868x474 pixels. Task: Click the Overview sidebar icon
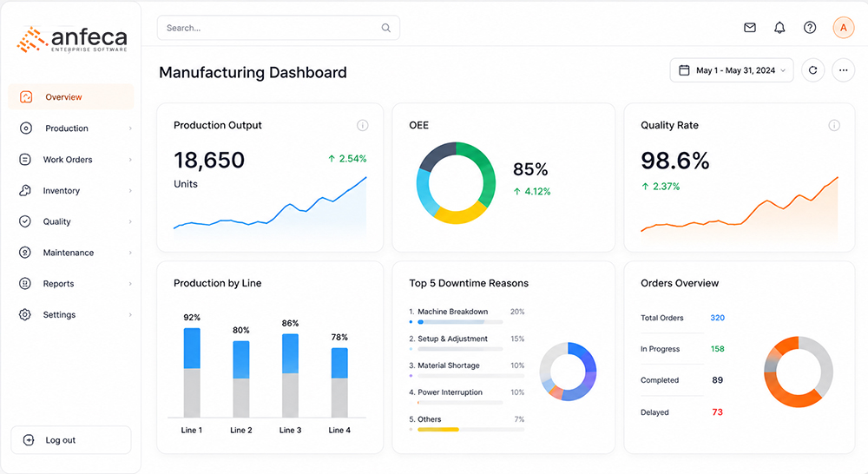(x=26, y=97)
